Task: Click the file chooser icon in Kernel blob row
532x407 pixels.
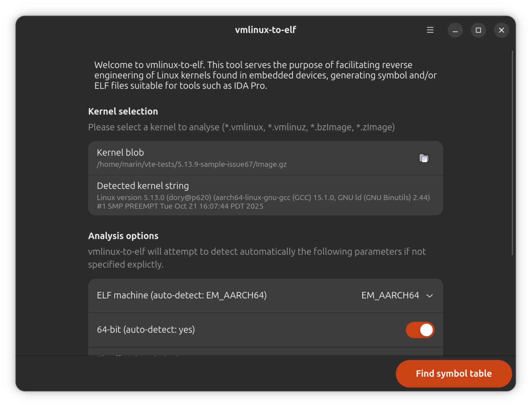Action: [424, 158]
